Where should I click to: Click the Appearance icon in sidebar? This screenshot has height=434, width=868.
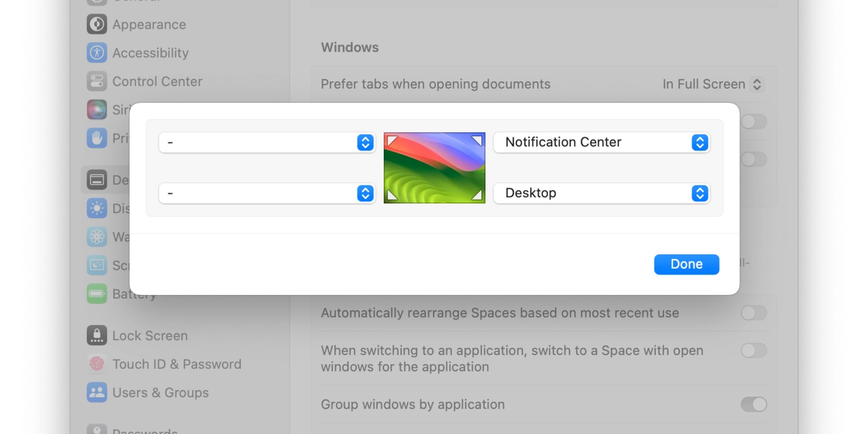[96, 24]
